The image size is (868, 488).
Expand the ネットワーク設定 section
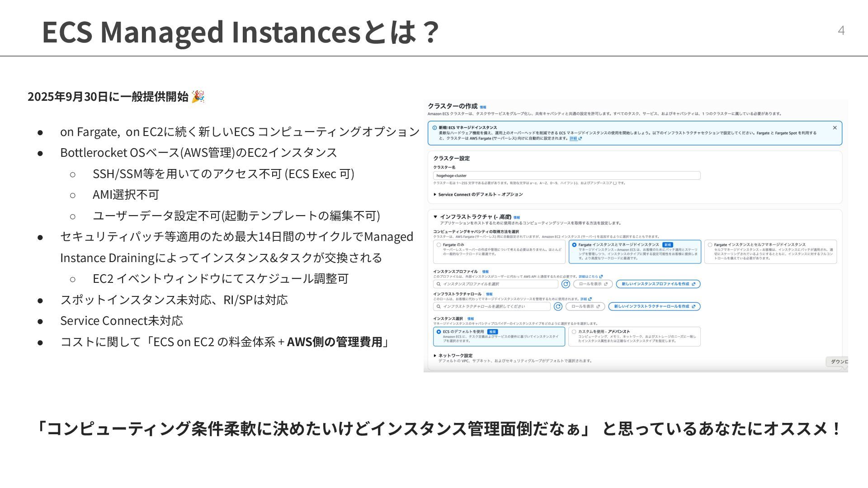point(435,356)
